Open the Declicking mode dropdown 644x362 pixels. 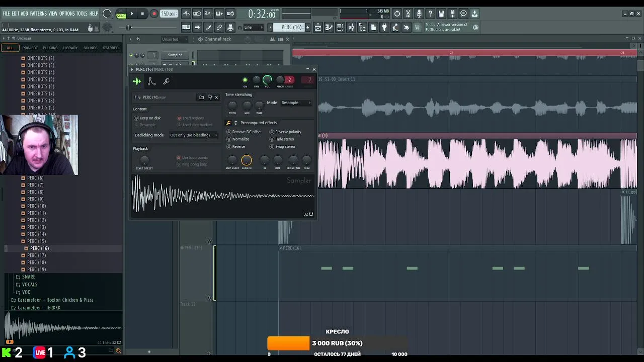click(193, 135)
